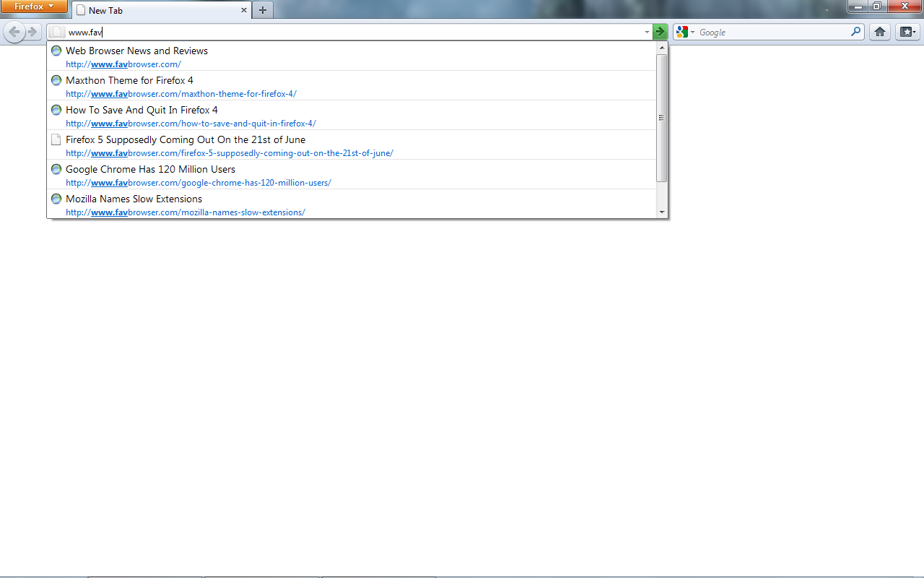The width and height of the screenshot is (924, 578).
Task: Click the Forward navigation arrow
Action: [32, 32]
